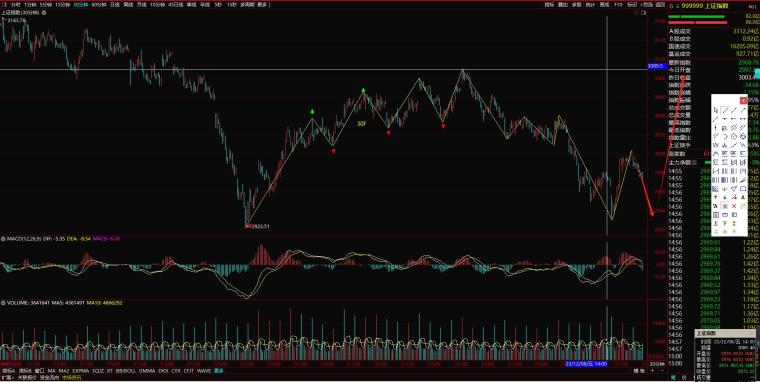This screenshot has height=382, width=760.
Task: Select the arrow line tool in palette
Action: point(743,110)
